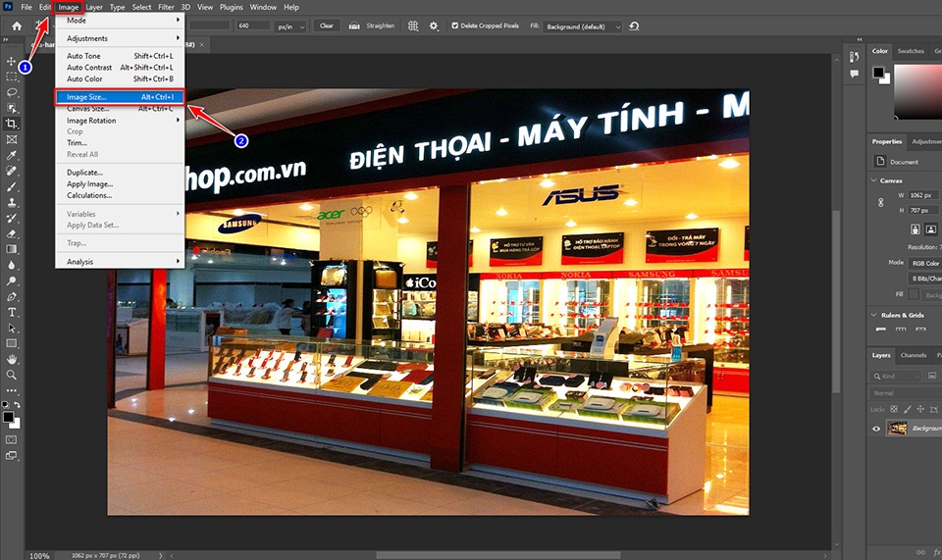Select the History Brush tool
Viewport: 942px width, 560px height.
tap(12, 218)
